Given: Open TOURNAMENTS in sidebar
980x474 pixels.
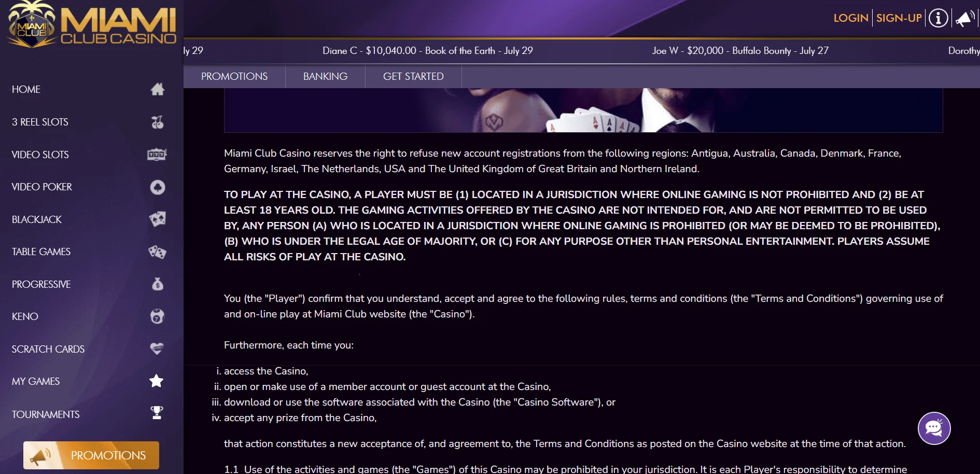Looking at the screenshot, I should pos(46,414).
